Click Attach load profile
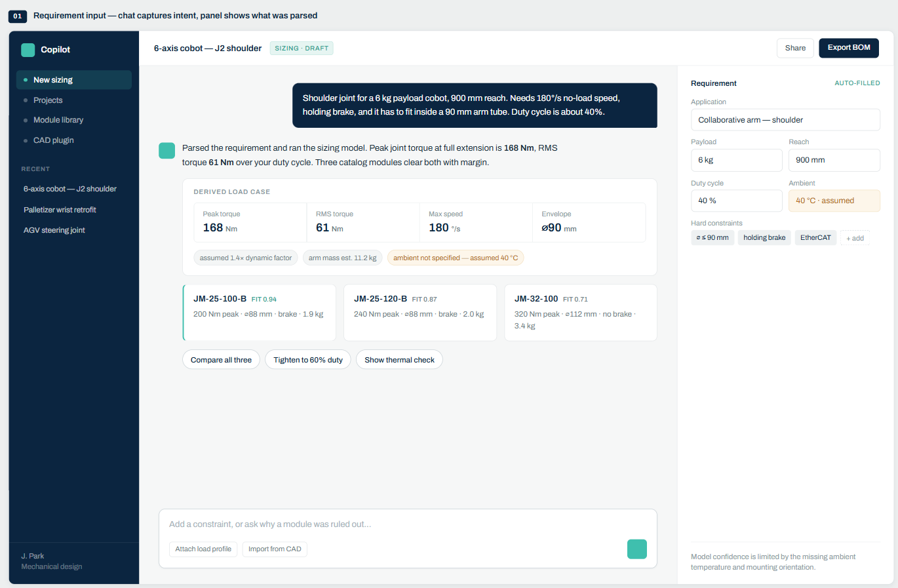The width and height of the screenshot is (898, 588). tap(203, 549)
